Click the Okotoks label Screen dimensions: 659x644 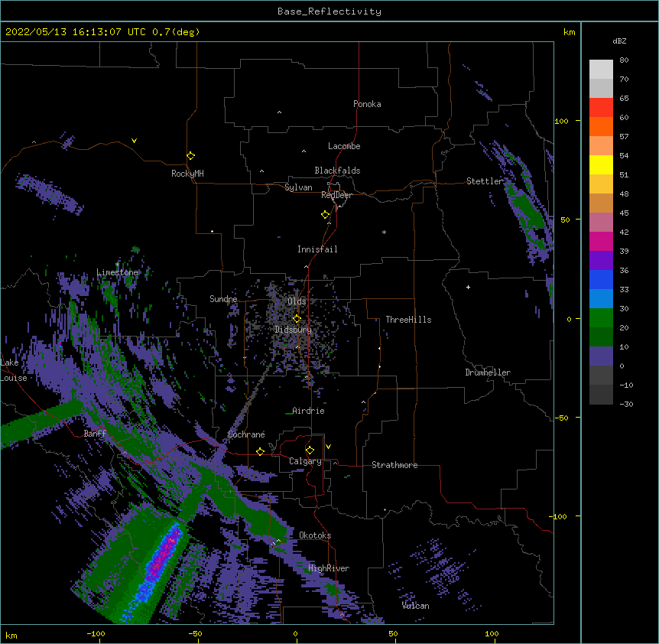pyautogui.click(x=315, y=535)
